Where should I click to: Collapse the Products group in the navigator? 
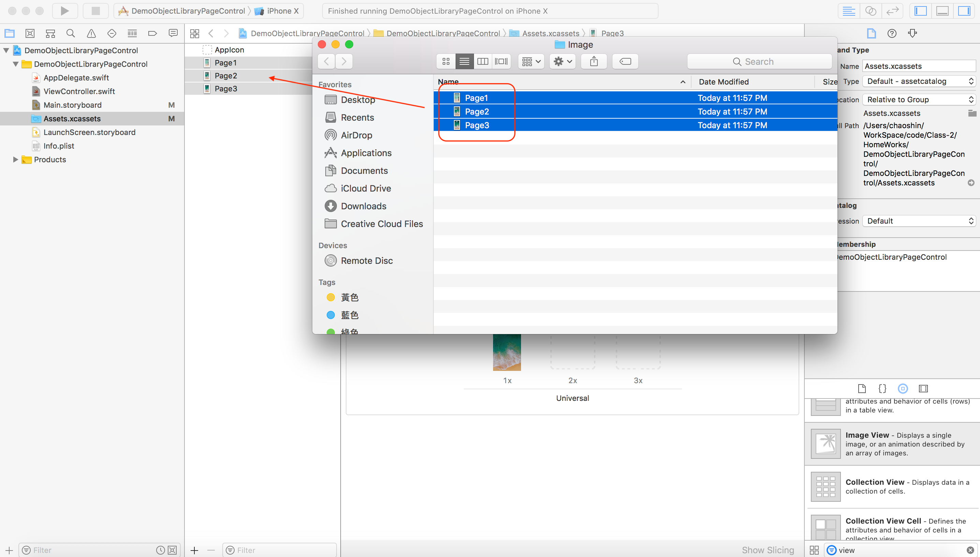point(15,160)
